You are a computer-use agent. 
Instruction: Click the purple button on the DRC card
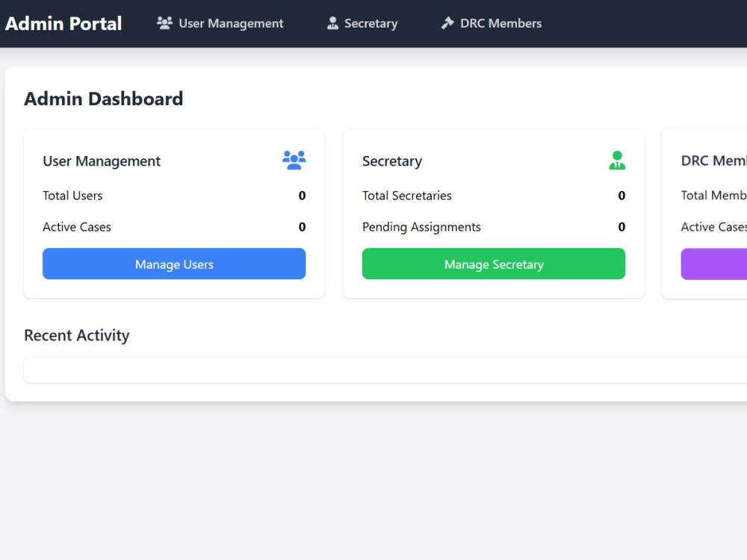coord(713,264)
